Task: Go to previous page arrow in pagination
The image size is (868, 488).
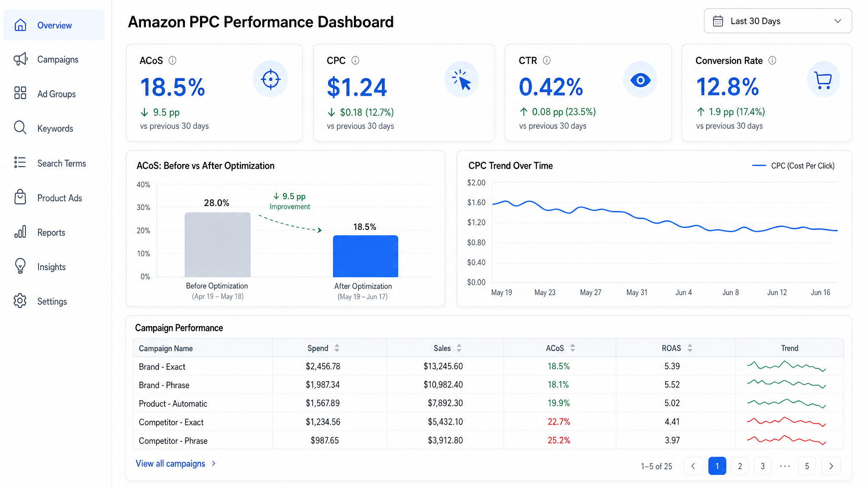Action: [x=693, y=466]
